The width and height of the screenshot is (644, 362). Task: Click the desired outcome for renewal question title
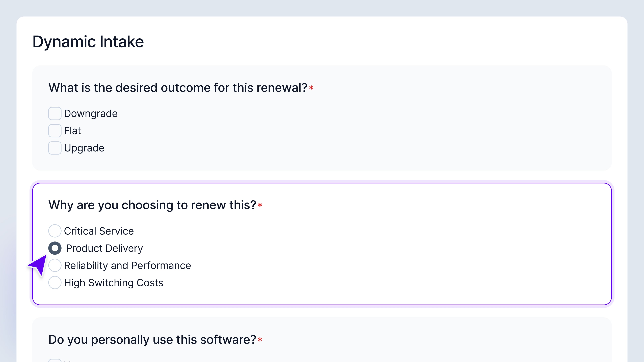pos(177,88)
